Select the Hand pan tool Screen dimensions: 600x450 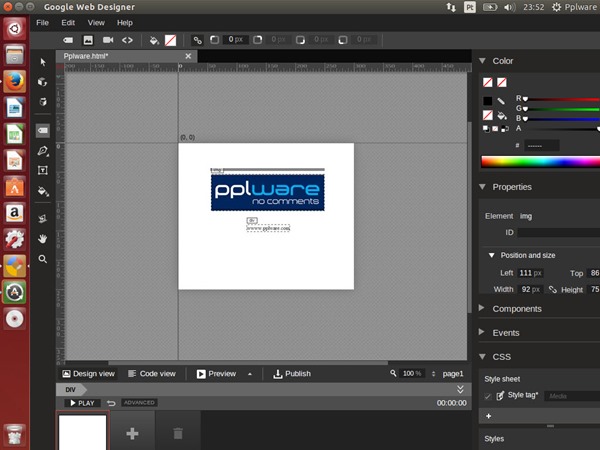click(x=43, y=239)
